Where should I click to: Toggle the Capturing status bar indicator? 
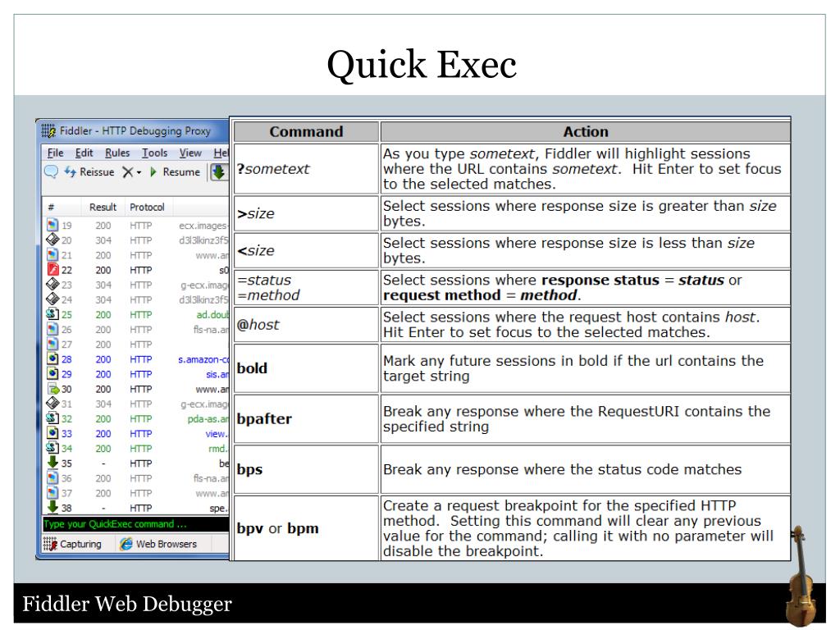72,544
